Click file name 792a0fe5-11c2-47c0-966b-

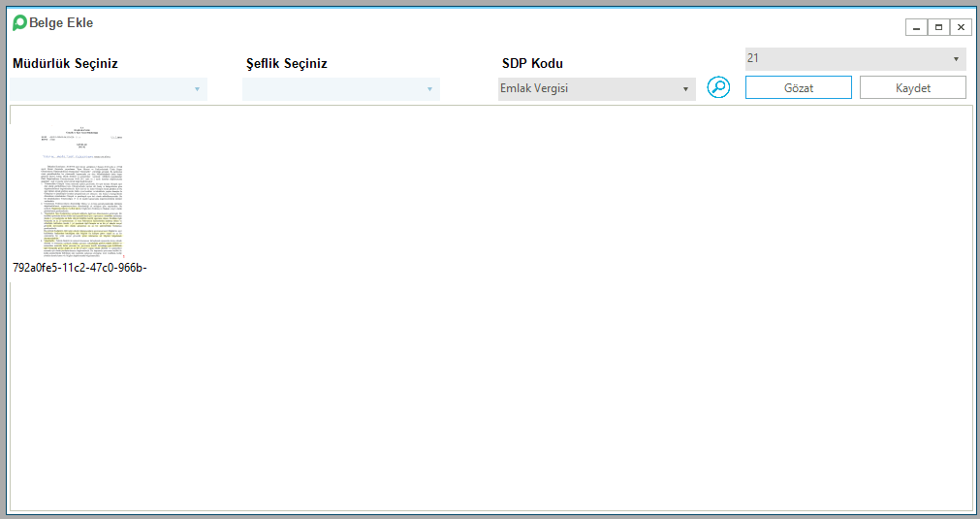80,268
